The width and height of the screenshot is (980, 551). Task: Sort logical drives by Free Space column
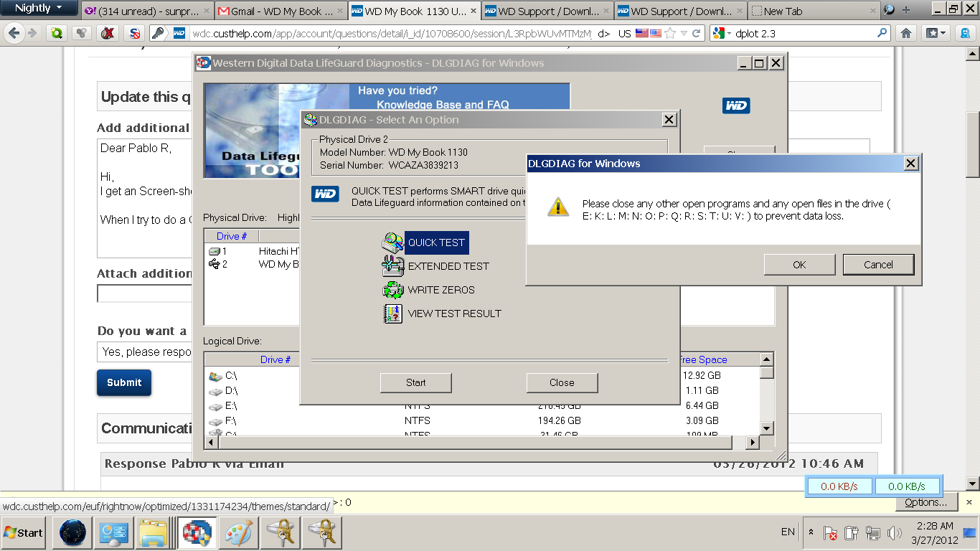(x=703, y=359)
